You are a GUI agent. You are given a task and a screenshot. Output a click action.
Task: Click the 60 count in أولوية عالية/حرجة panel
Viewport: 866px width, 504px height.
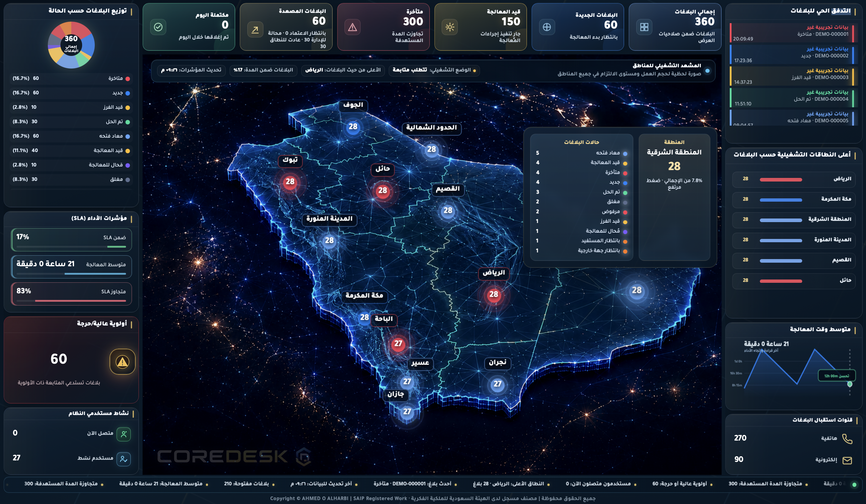click(59, 359)
